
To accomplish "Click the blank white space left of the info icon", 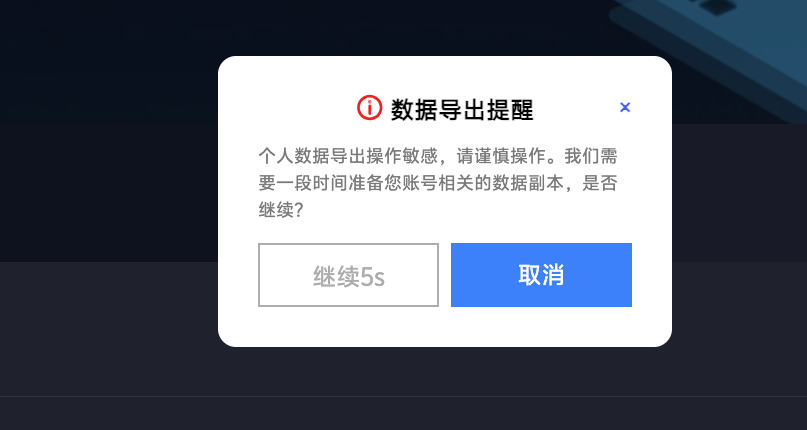I will point(288,108).
